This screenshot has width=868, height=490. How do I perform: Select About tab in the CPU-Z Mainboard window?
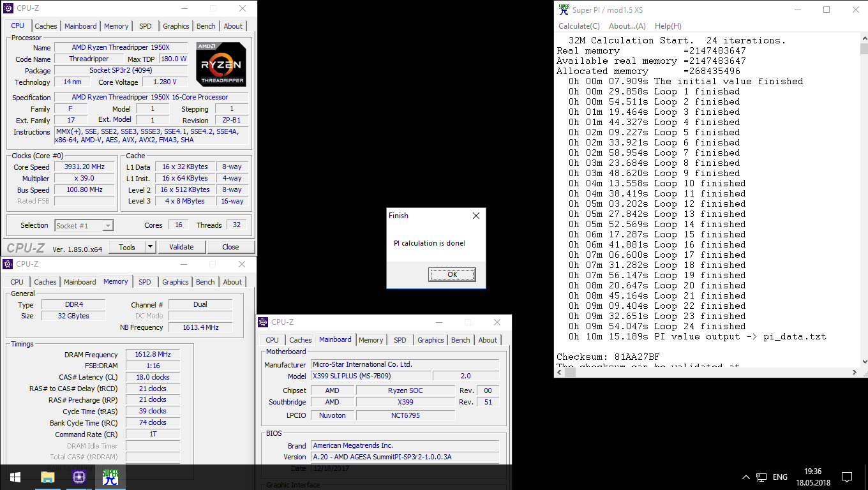click(488, 340)
